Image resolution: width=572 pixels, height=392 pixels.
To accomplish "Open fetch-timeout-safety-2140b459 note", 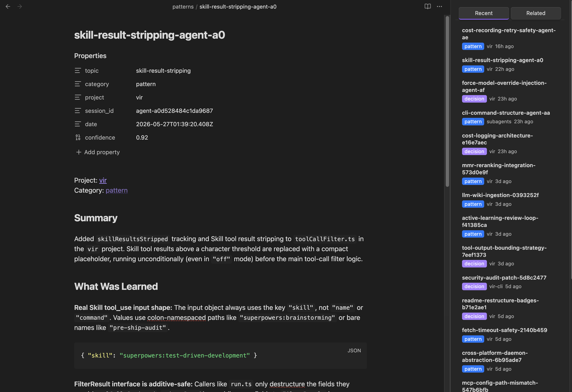I will click(504, 330).
